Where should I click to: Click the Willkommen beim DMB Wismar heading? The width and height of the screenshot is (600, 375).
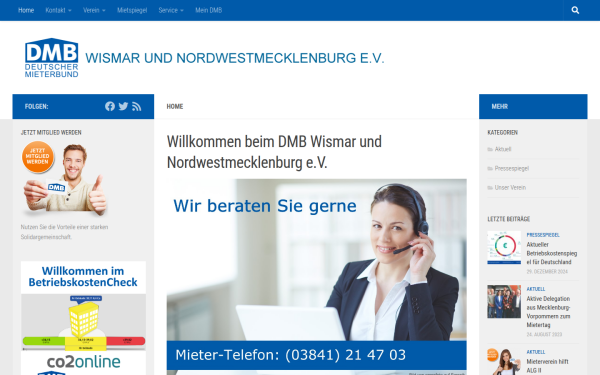coord(274,152)
